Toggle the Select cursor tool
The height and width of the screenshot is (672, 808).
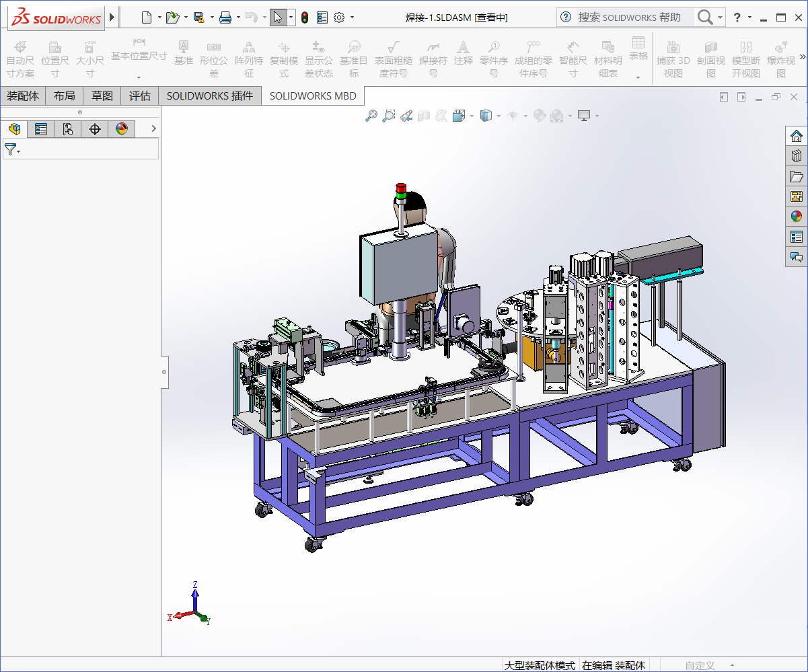(278, 17)
